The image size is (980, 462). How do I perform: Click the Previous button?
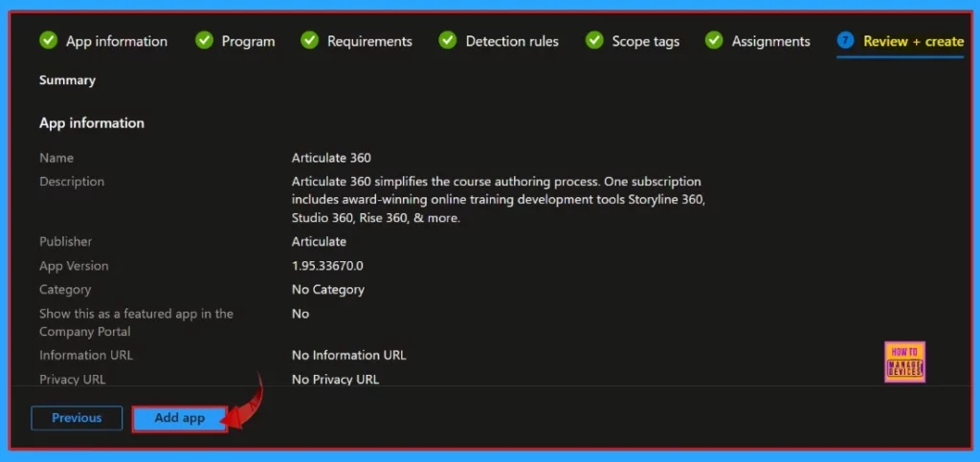point(77,418)
